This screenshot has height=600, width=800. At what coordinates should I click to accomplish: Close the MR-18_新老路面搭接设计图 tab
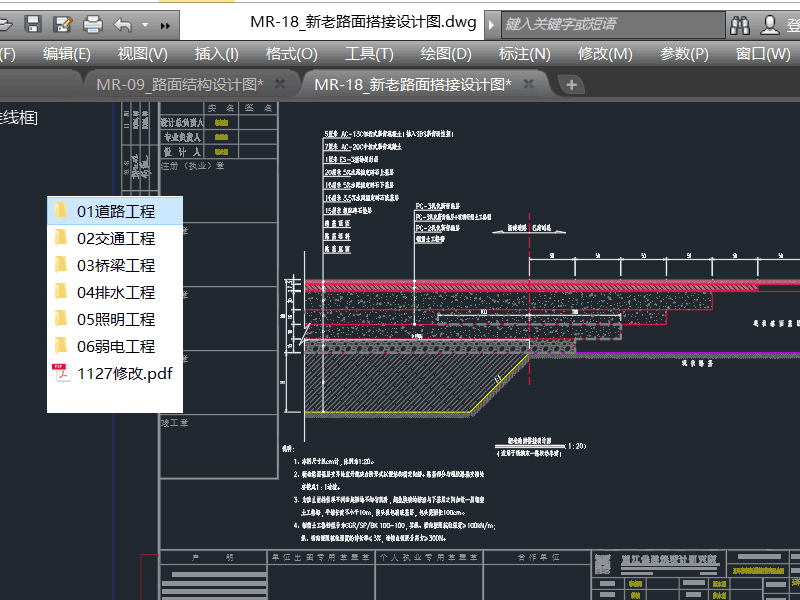pyautogui.click(x=529, y=84)
